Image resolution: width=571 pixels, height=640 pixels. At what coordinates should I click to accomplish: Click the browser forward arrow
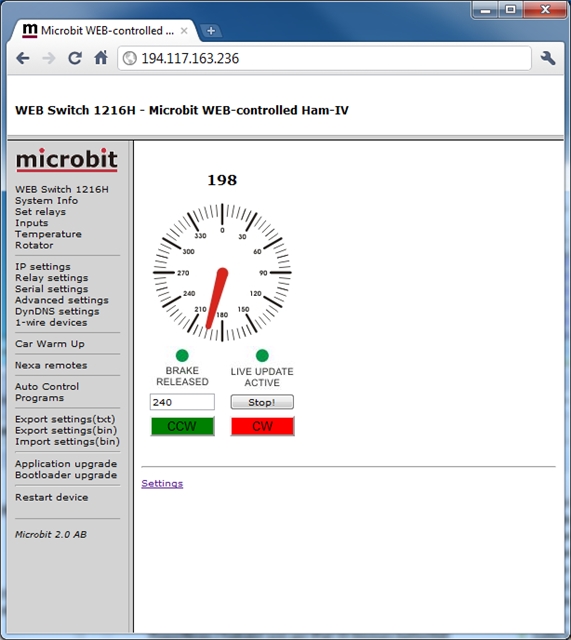pos(49,58)
